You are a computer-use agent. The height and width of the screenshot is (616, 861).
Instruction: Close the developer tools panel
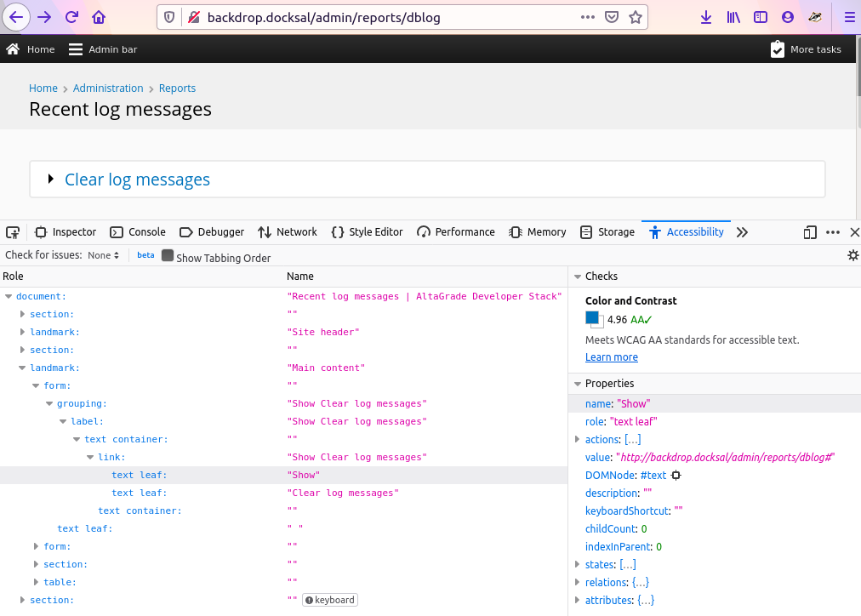pyautogui.click(x=854, y=232)
